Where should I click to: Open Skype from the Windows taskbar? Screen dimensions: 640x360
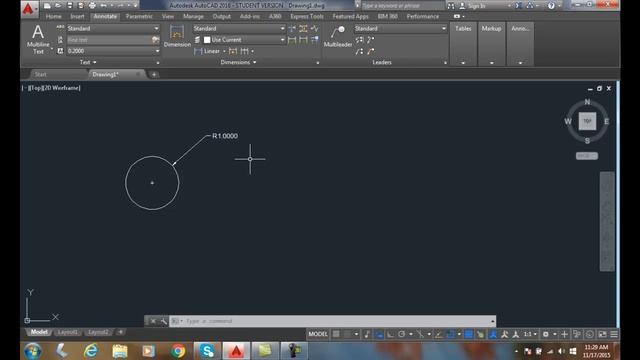point(207,351)
